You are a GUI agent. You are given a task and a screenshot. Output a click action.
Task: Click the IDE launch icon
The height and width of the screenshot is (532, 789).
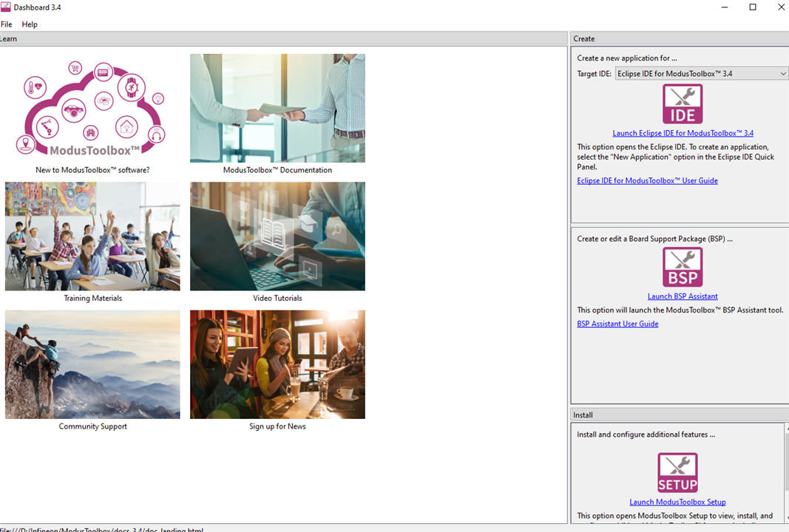683,104
